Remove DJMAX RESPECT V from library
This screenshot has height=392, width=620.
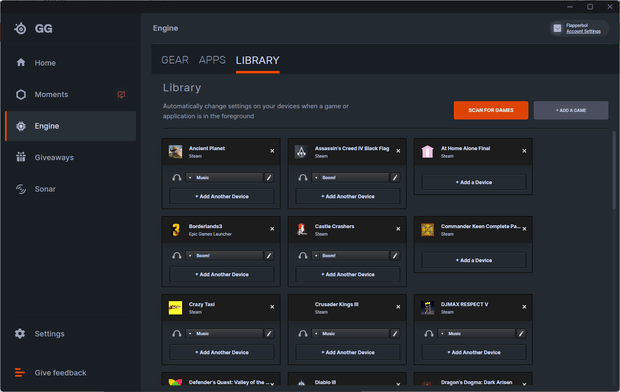point(524,307)
